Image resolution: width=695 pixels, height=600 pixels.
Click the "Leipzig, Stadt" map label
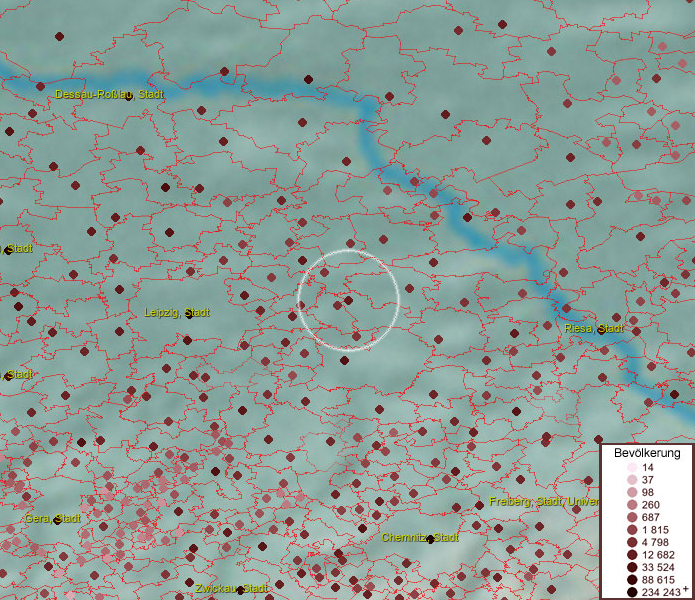tap(177, 312)
